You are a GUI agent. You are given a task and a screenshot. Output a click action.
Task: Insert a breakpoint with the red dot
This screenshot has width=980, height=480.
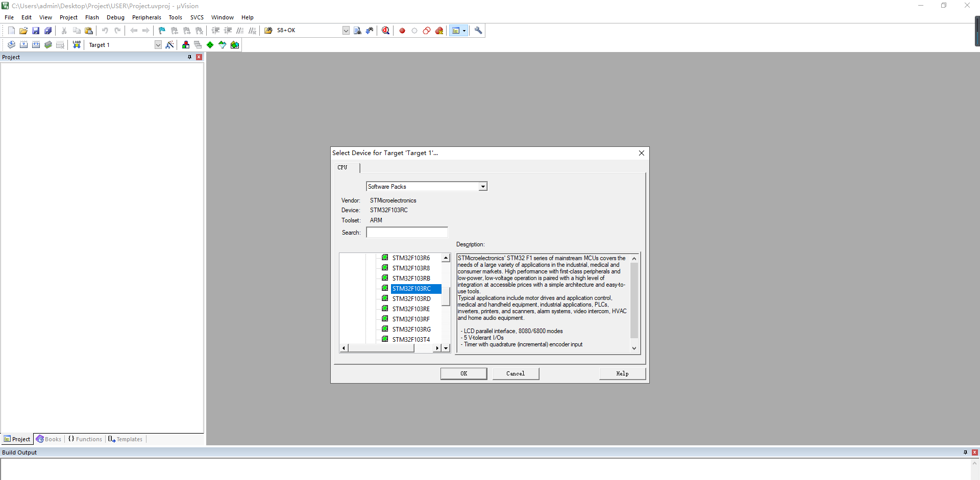(402, 31)
